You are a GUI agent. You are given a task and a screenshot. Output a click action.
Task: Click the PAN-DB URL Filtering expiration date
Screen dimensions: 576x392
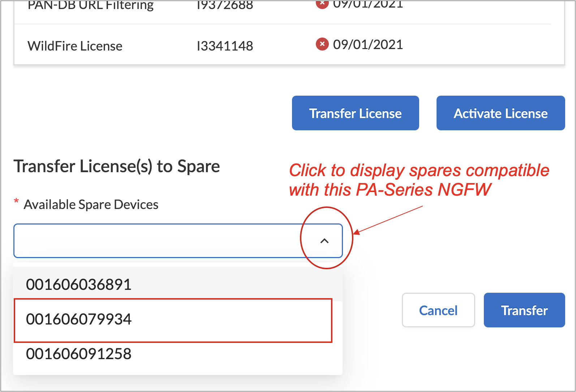(x=368, y=4)
